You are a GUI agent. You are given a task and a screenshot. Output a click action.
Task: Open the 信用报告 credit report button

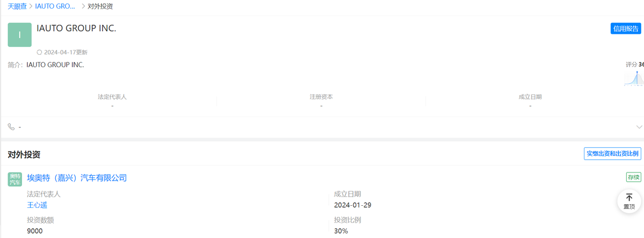click(x=626, y=28)
